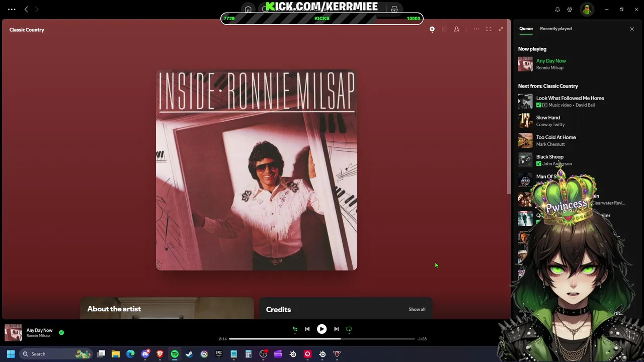Open Conway Twitty artist link in queue
The width and height of the screenshot is (644, 362).
[x=550, y=125]
